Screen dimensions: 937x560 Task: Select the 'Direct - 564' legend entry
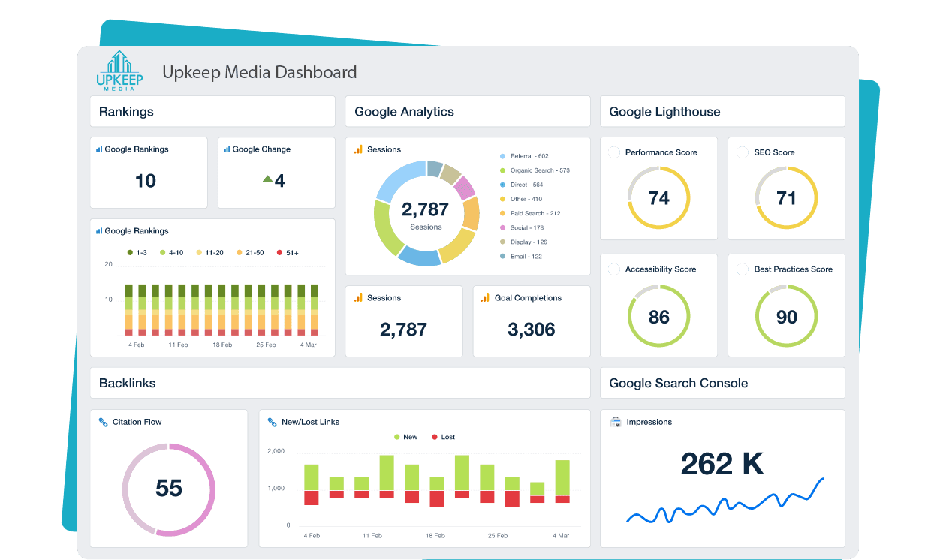pos(521,185)
